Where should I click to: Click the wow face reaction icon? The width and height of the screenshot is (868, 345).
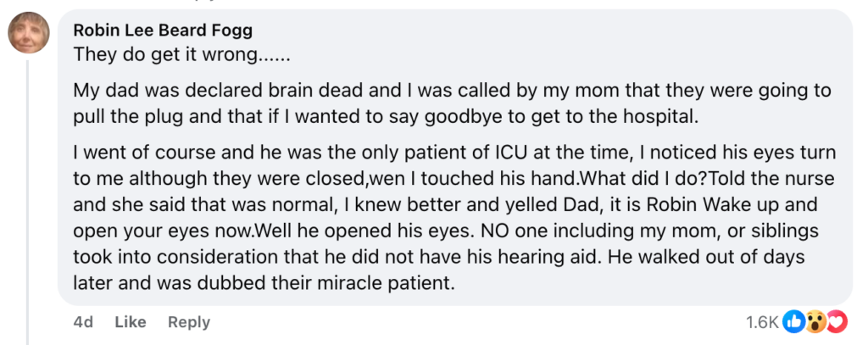[815, 322]
